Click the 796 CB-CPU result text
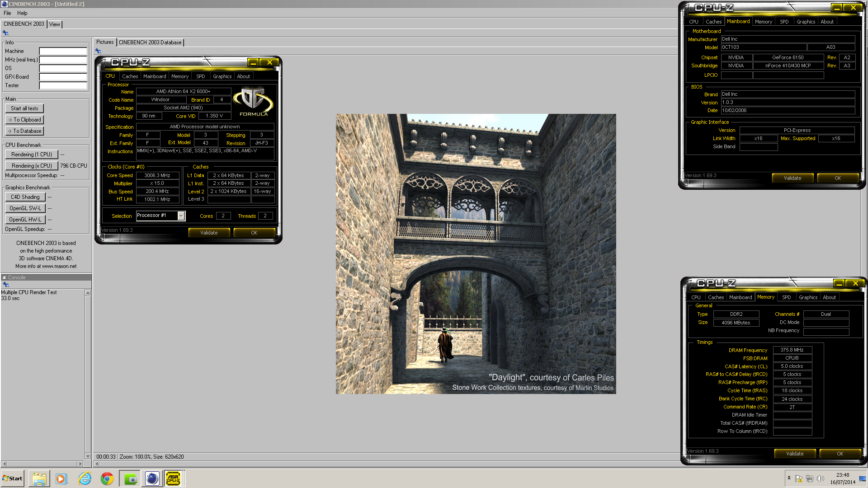This screenshot has width=868, height=488. click(74, 166)
